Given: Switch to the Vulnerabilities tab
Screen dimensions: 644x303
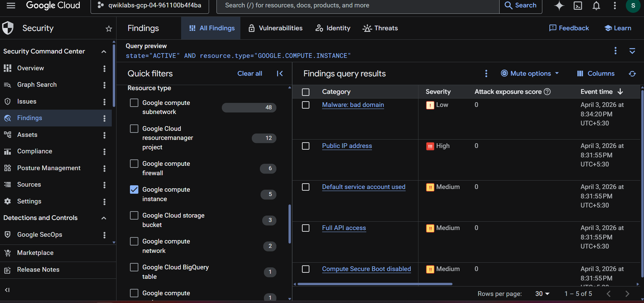Looking at the screenshot, I should pyautogui.click(x=275, y=28).
